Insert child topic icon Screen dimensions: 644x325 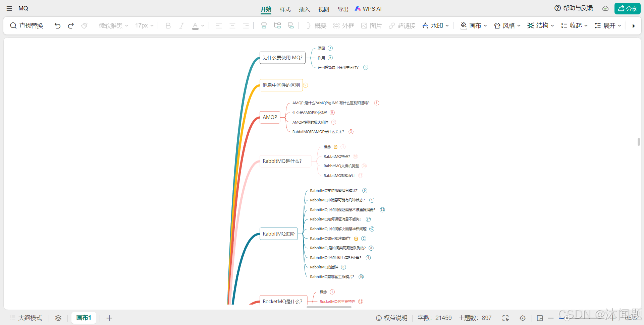tap(277, 26)
